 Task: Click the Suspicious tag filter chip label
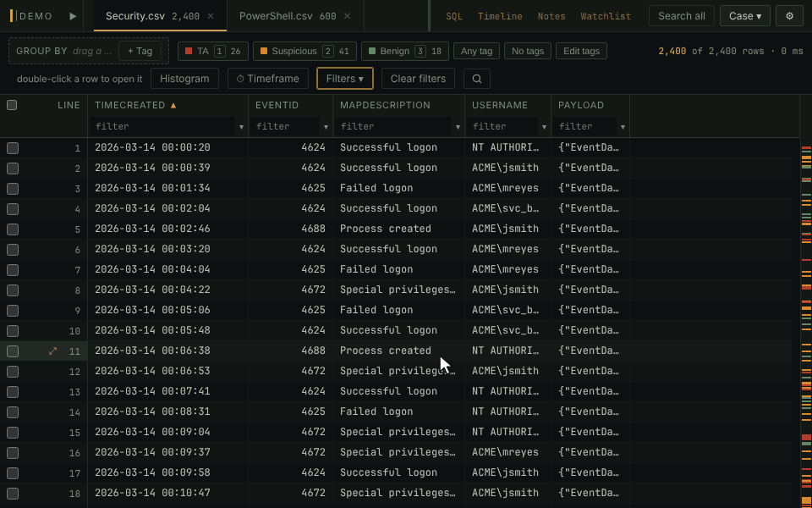(x=294, y=51)
